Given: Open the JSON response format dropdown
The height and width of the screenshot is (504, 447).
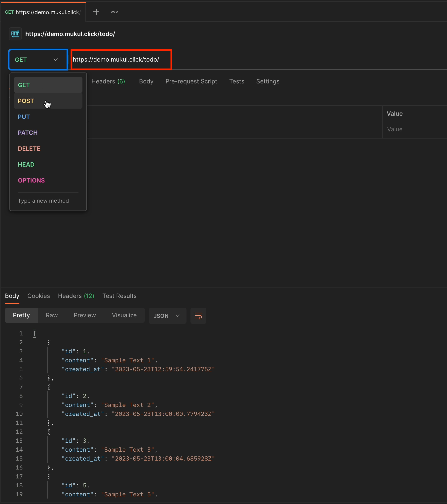Looking at the screenshot, I should pyautogui.click(x=167, y=316).
